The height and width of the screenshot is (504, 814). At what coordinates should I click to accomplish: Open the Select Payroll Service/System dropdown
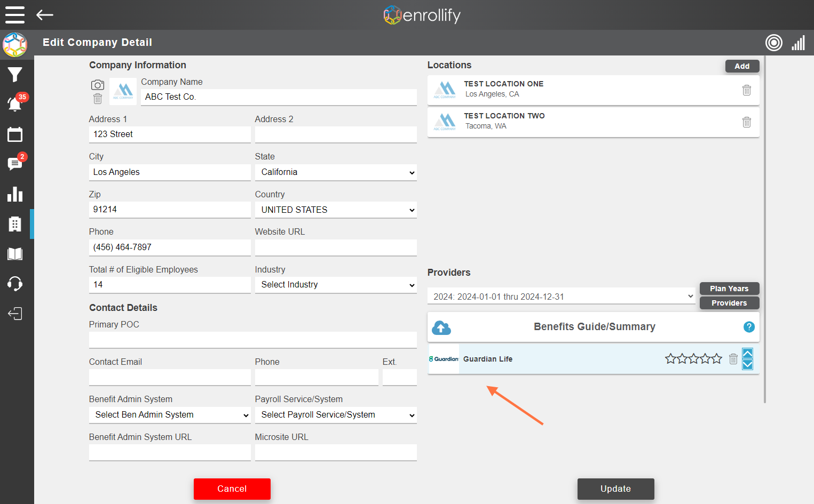coord(336,415)
